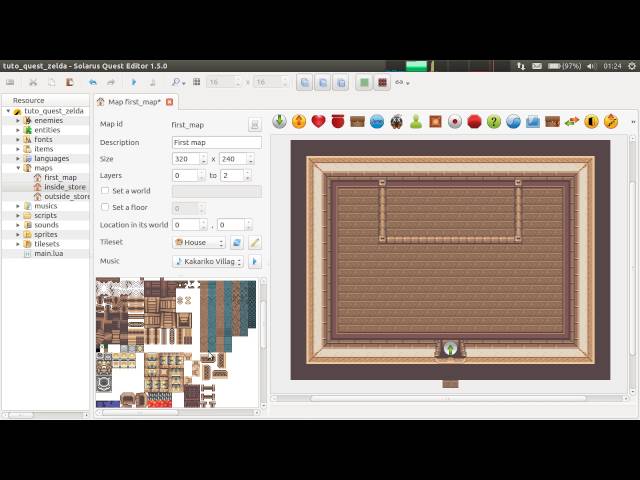
Task: Add a Switch entity
Action: [455, 121]
